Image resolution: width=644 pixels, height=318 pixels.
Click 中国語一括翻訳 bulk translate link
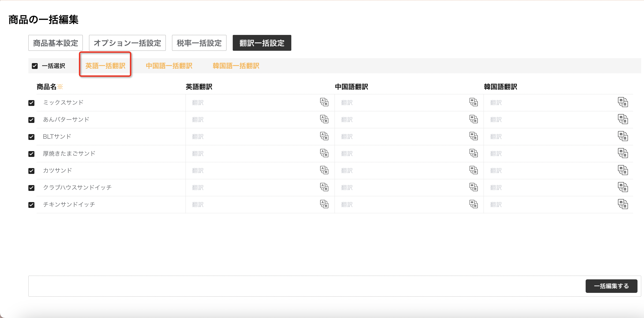tap(169, 66)
